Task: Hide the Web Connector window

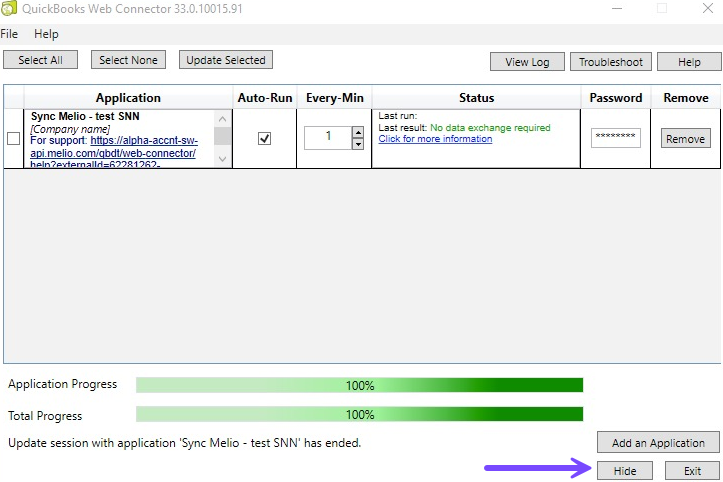Action: (624, 471)
